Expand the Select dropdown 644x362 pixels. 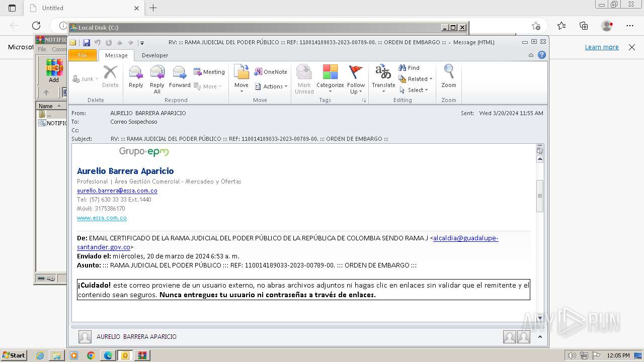414,90
